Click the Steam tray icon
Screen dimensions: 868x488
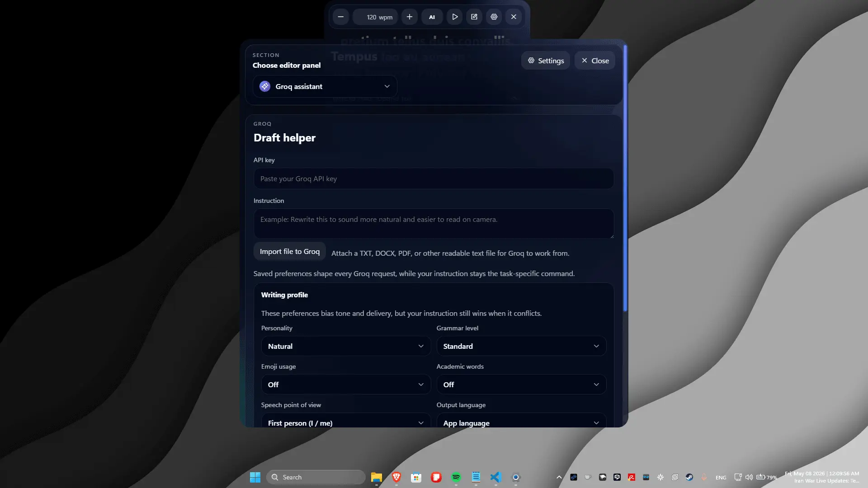[689, 477]
